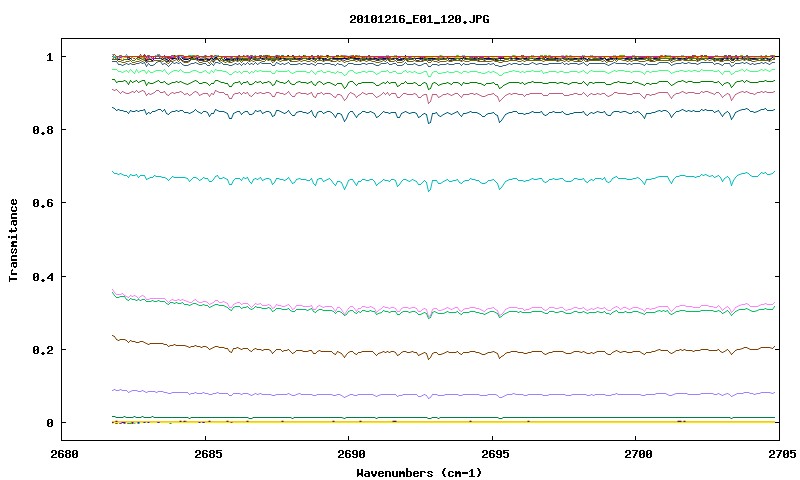Click the x-axis tick label 2680
Screen dimensions: 800x480
pos(64,454)
